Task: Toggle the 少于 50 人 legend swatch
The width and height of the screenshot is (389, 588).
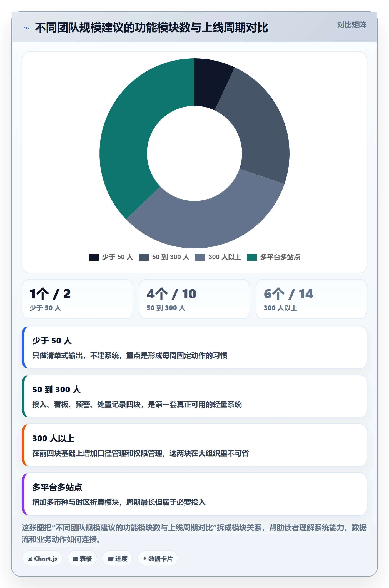Action: click(94, 257)
